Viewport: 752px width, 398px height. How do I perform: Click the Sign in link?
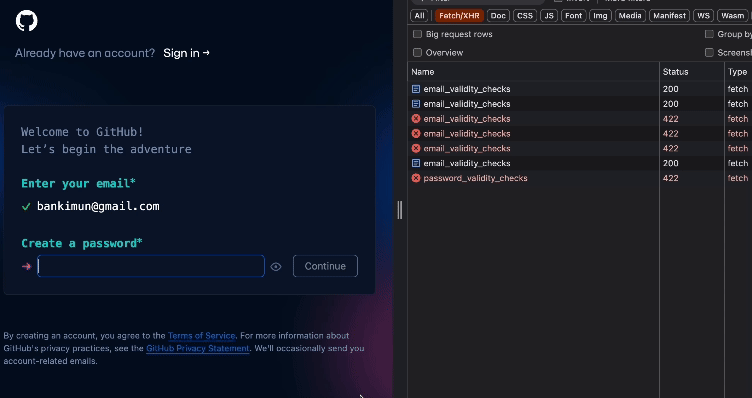[187, 53]
